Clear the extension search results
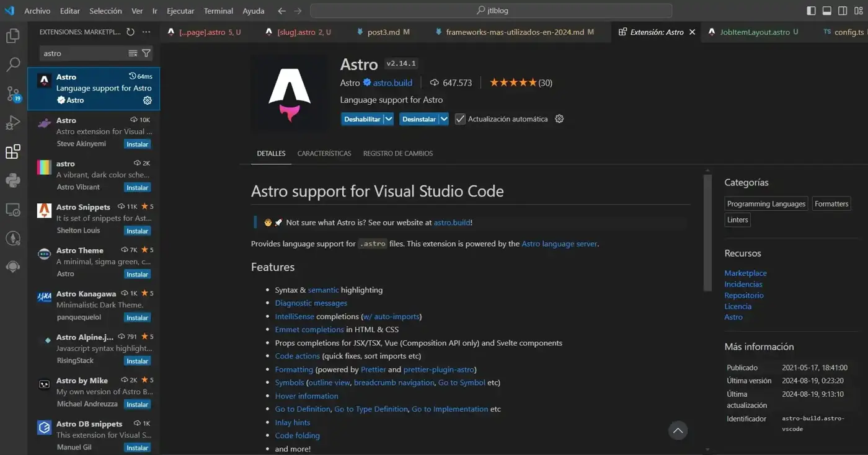The image size is (868, 455). [133, 53]
